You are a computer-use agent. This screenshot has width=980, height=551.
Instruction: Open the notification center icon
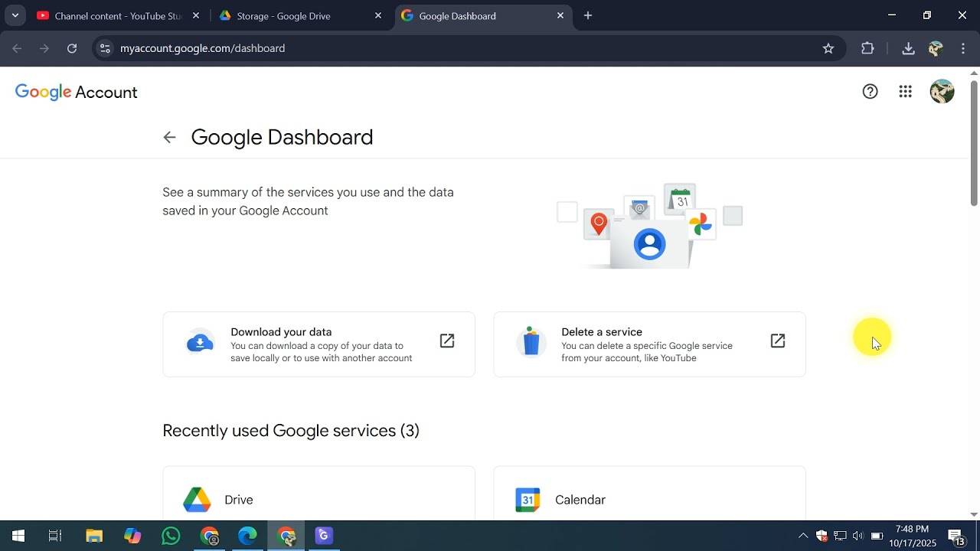(955, 536)
